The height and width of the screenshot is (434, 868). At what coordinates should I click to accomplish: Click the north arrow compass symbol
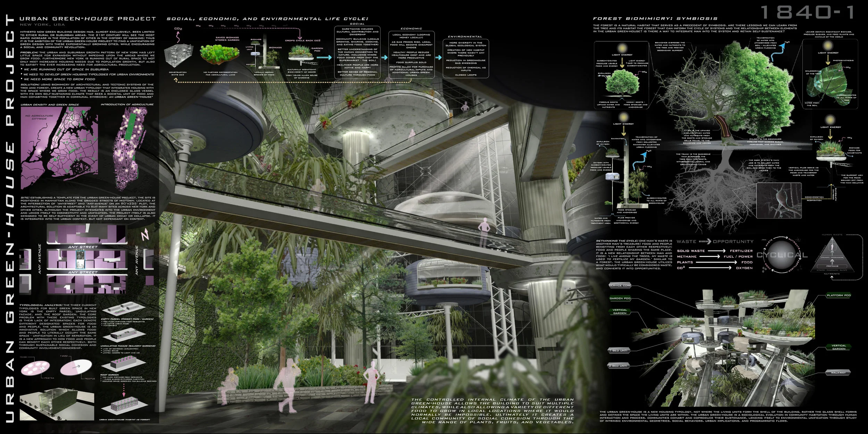coord(145,235)
